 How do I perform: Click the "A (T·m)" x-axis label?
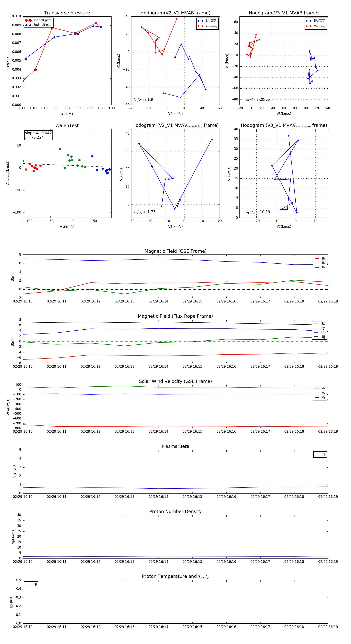67,114
